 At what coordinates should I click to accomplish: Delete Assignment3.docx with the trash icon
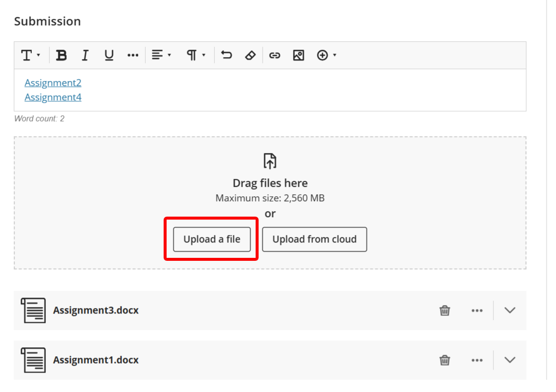click(x=445, y=311)
